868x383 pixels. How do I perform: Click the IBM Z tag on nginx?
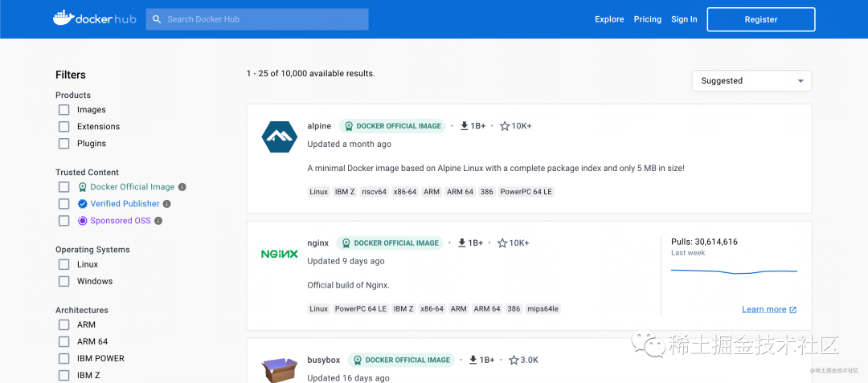coord(403,309)
